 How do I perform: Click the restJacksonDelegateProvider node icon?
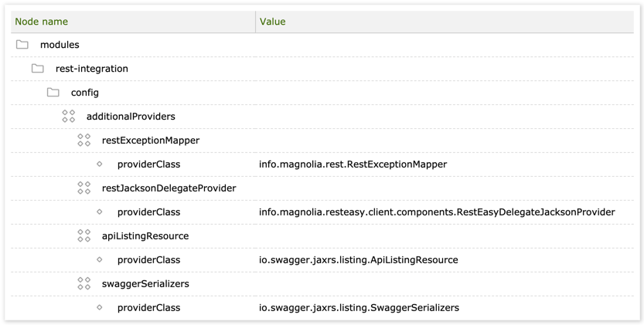click(84, 188)
